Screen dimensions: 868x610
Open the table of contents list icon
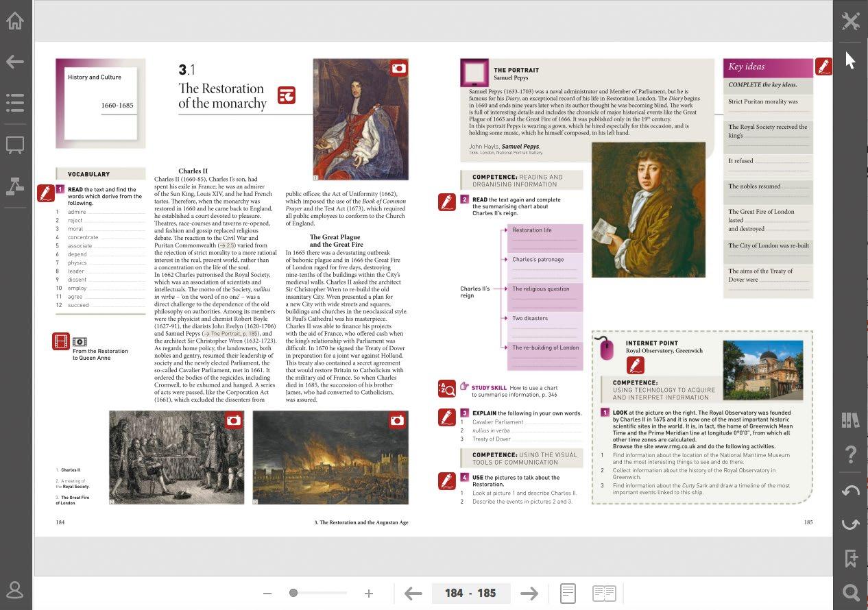pyautogui.click(x=15, y=103)
